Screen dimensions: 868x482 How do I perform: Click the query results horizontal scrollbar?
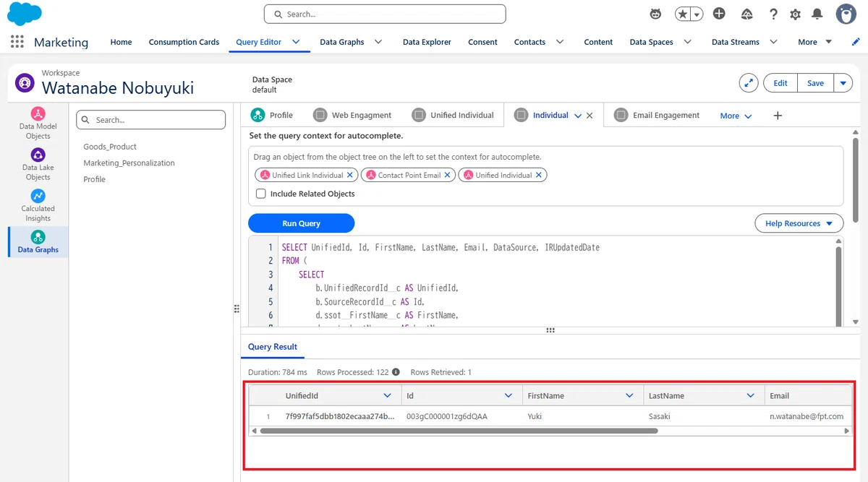(x=459, y=431)
